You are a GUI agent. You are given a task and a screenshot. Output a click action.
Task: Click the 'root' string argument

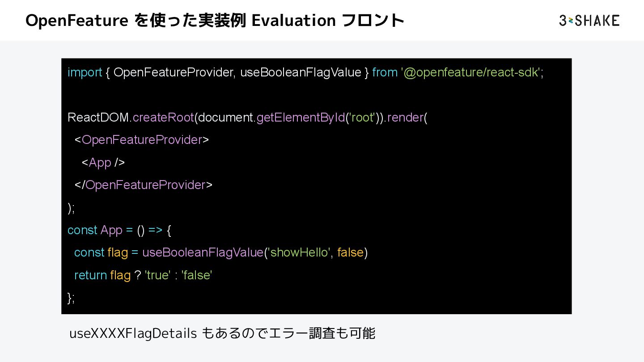[363, 118]
